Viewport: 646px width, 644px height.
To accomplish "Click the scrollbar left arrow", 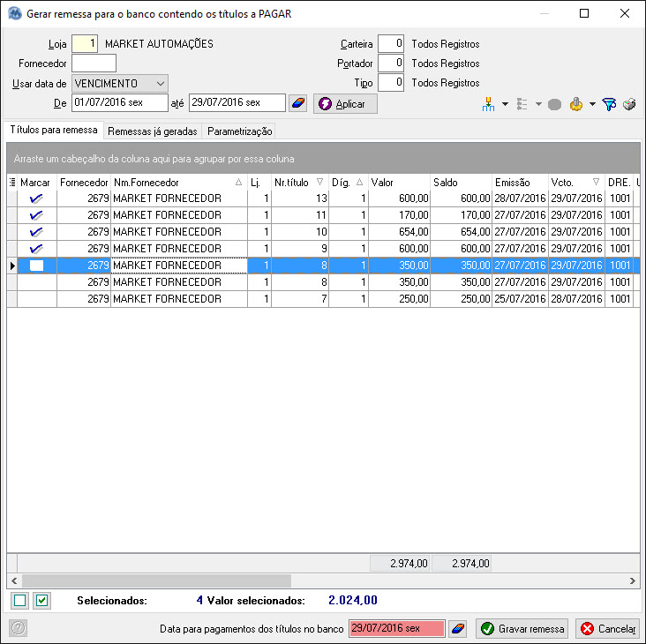I will pyautogui.click(x=14, y=581).
